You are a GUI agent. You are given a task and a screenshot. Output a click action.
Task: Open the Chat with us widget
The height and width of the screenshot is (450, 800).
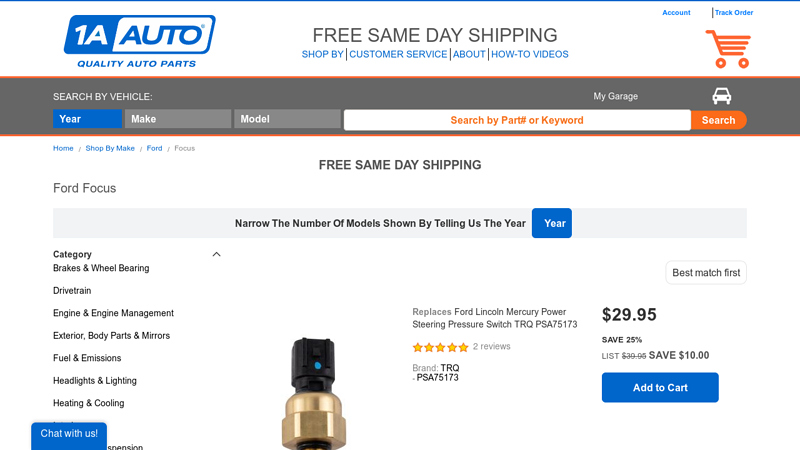69,434
